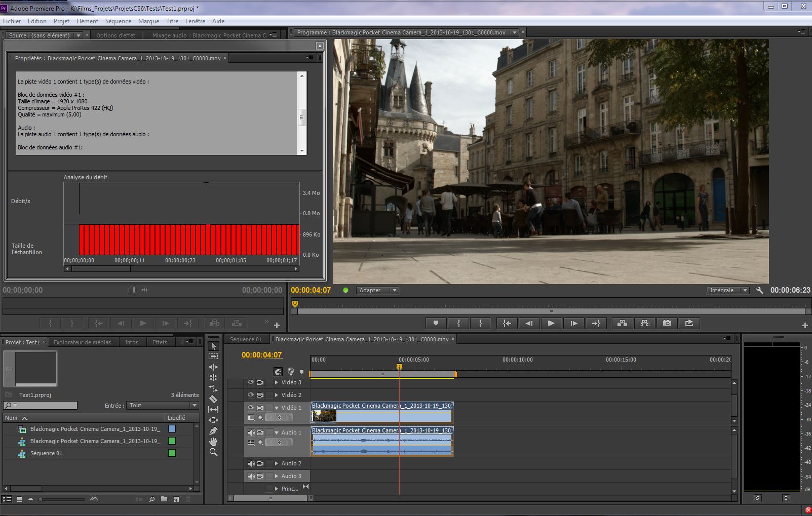Click the Extract button in Program monitor

tap(645, 323)
